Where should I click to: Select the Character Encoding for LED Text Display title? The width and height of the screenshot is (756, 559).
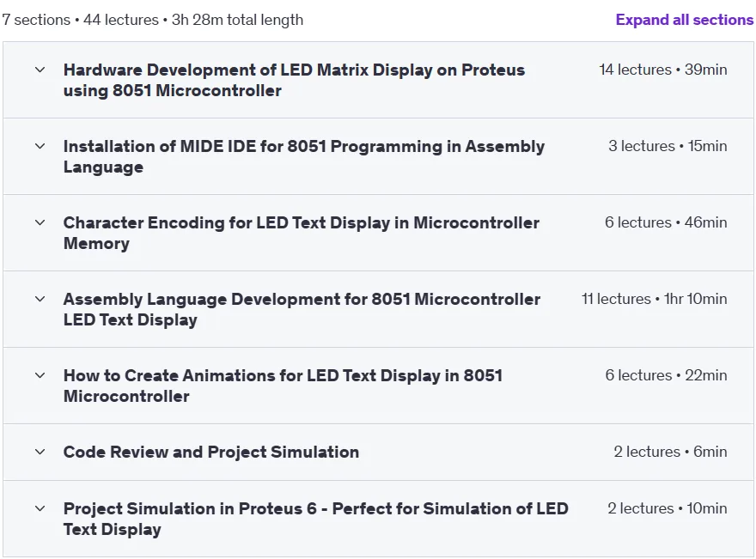302,233
